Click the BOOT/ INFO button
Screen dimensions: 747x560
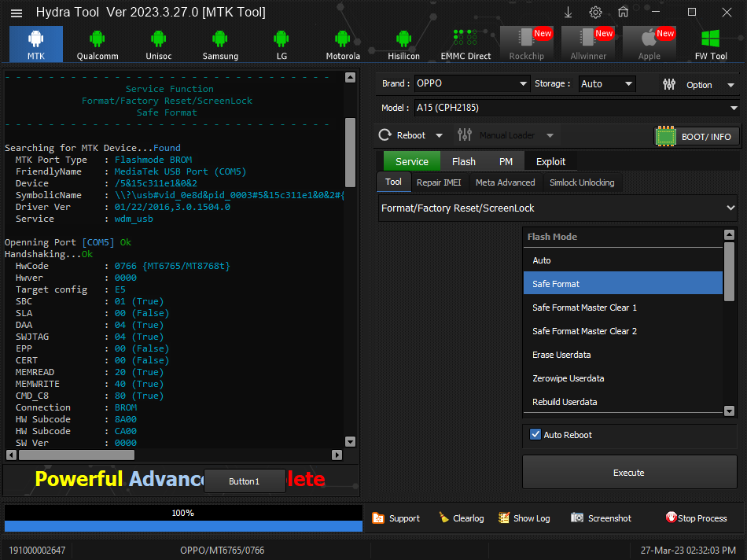(x=696, y=136)
